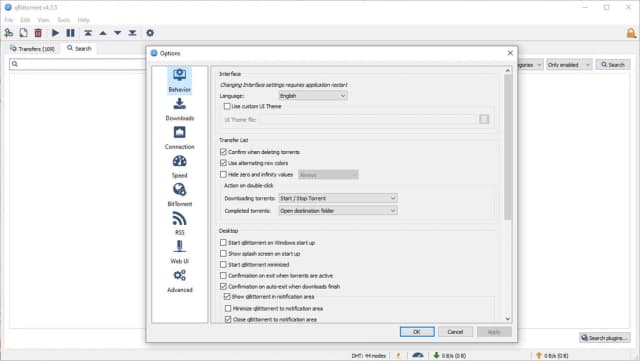Screen dimensions: 640x361
Task: Open the Speed settings category
Action: pos(180,166)
